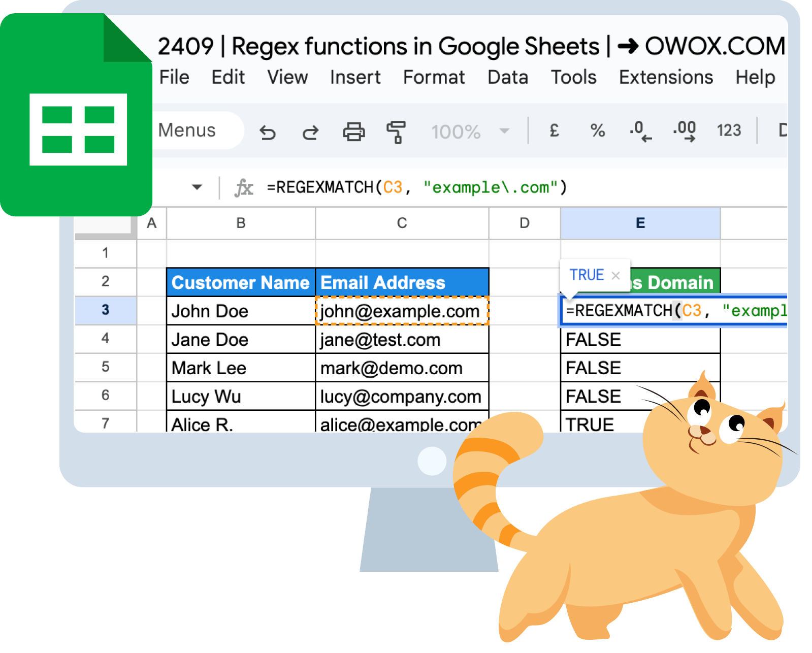This screenshot has width=812, height=653.
Task: Click the Undo arrow icon
Action: click(268, 133)
